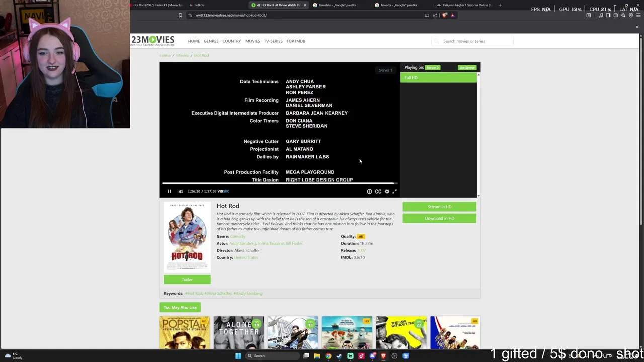644x362 pixels.
Task: Open the GENRES menu
Action: (x=211, y=41)
